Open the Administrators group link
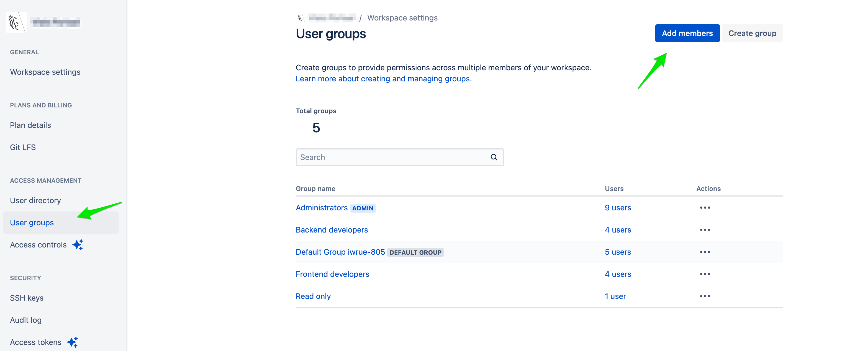Image resolution: width=868 pixels, height=351 pixels. [322, 208]
